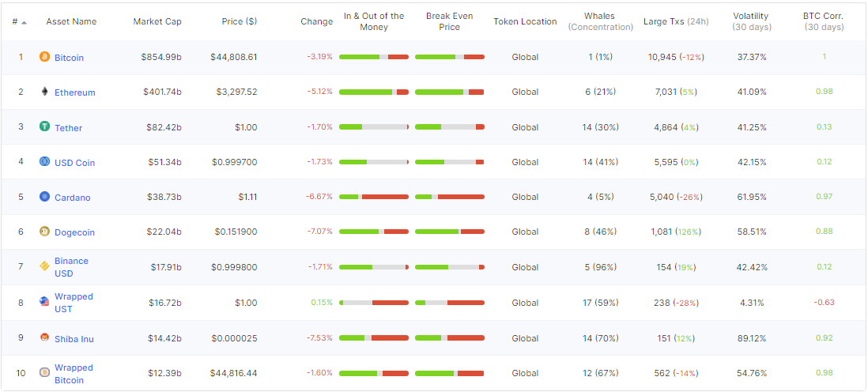Click Tether's Global token location

click(525, 126)
